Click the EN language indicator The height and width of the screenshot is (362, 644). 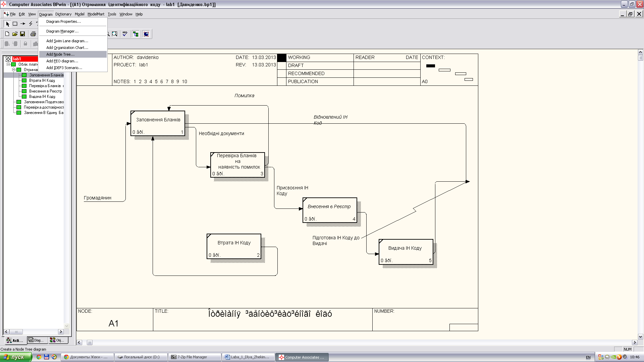pyautogui.click(x=588, y=357)
